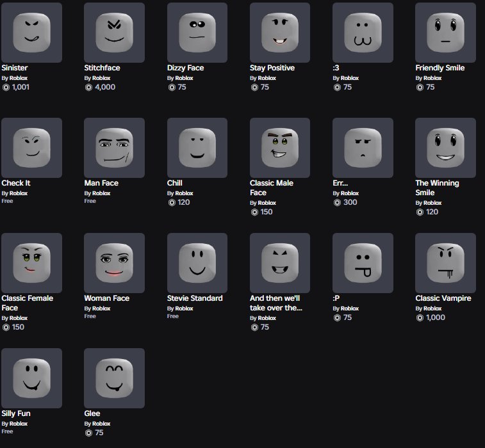Click the Woman Face title

click(107, 298)
